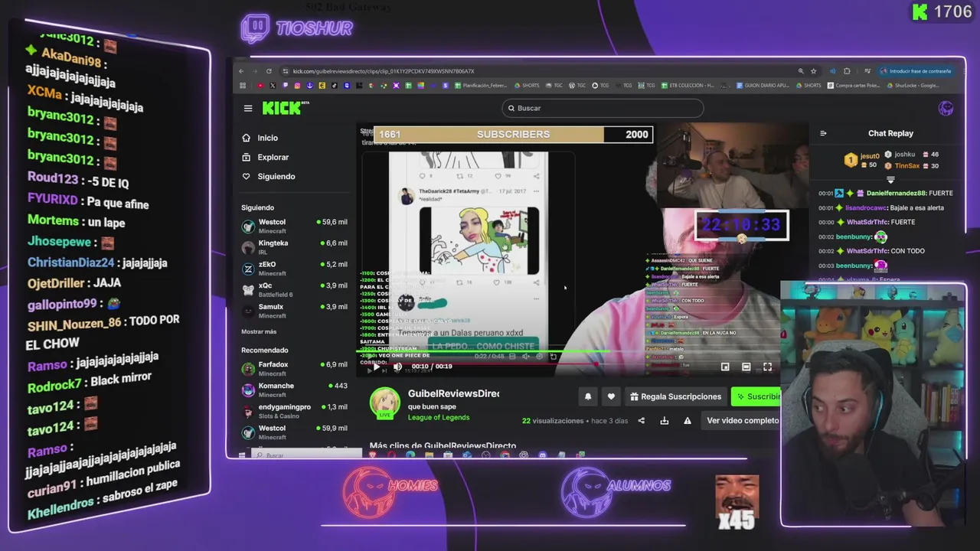Share the clip using share icon
The height and width of the screenshot is (551, 980).
click(642, 420)
